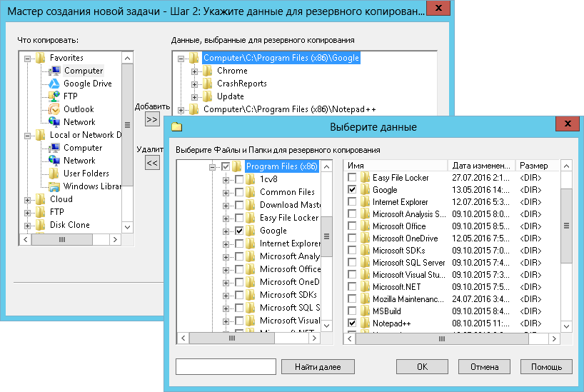
Task: Expand the Cloud tree node
Action: pos(28,199)
